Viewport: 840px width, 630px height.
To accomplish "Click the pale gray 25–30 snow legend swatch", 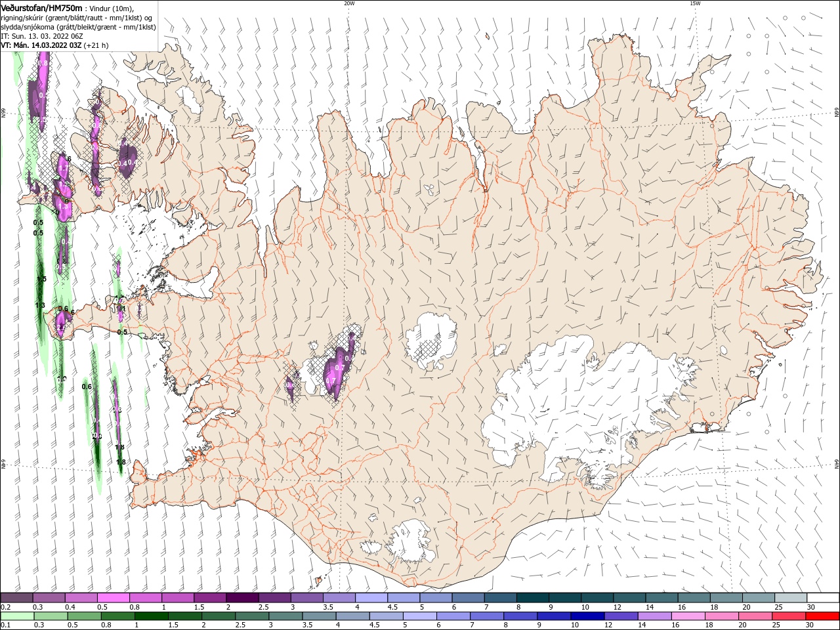I will 791,598.
